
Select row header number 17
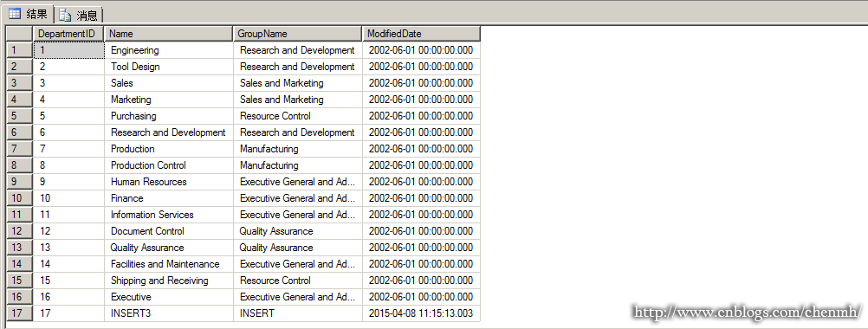[19, 313]
